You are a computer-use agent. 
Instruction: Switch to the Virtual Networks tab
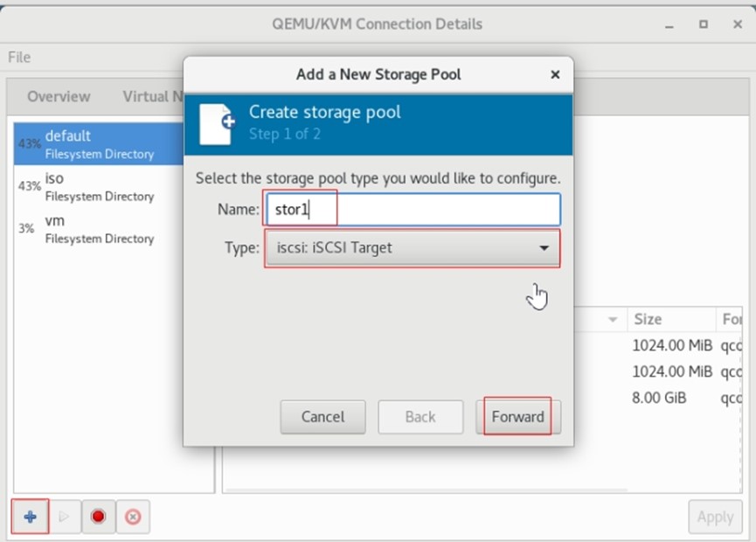152,96
